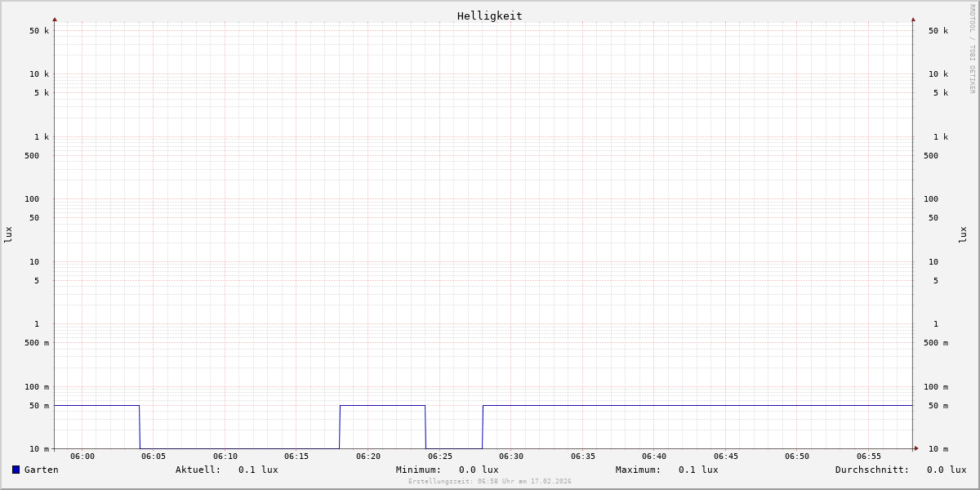Click the blue Garten legend color square

tap(16, 470)
